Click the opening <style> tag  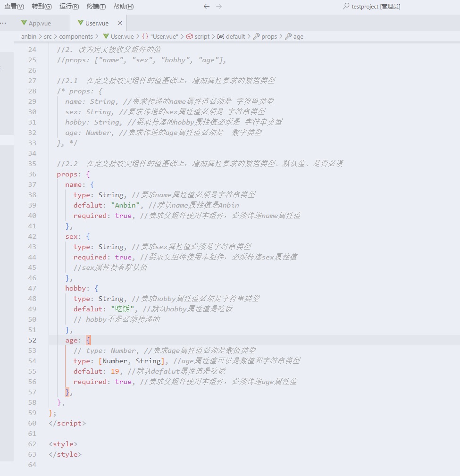63,444
